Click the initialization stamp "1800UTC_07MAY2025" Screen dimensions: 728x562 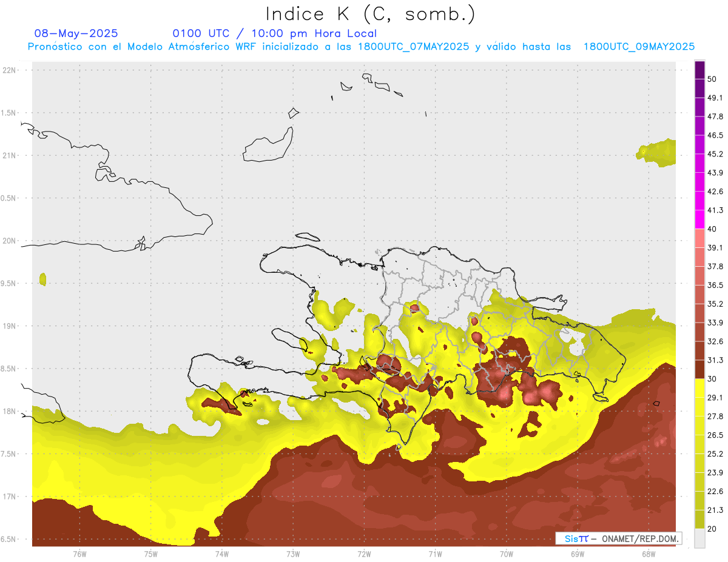click(x=413, y=47)
